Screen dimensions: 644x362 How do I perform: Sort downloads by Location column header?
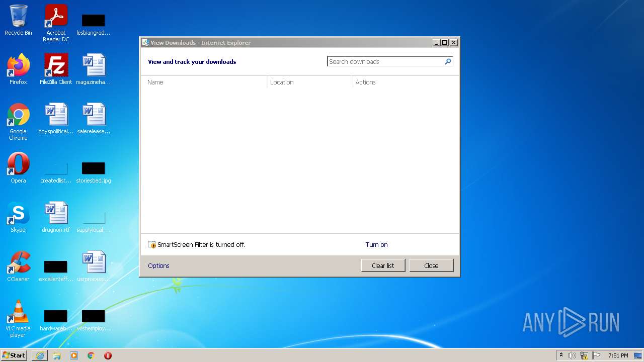310,82
